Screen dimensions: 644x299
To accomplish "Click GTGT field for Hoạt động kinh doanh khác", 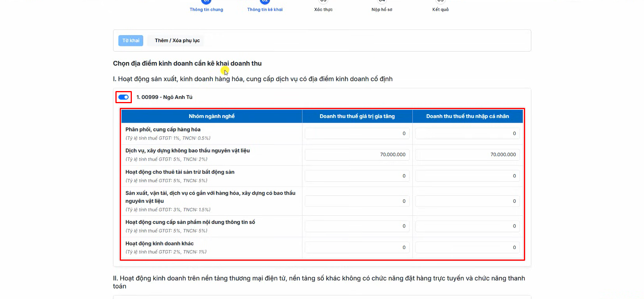I will coord(357,247).
